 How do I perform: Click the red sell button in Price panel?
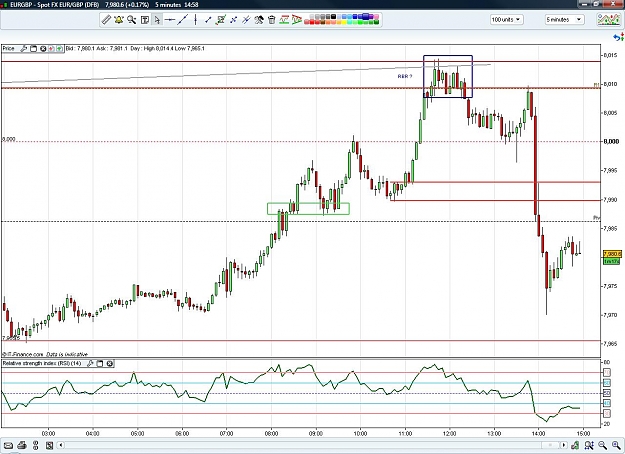tap(51, 49)
